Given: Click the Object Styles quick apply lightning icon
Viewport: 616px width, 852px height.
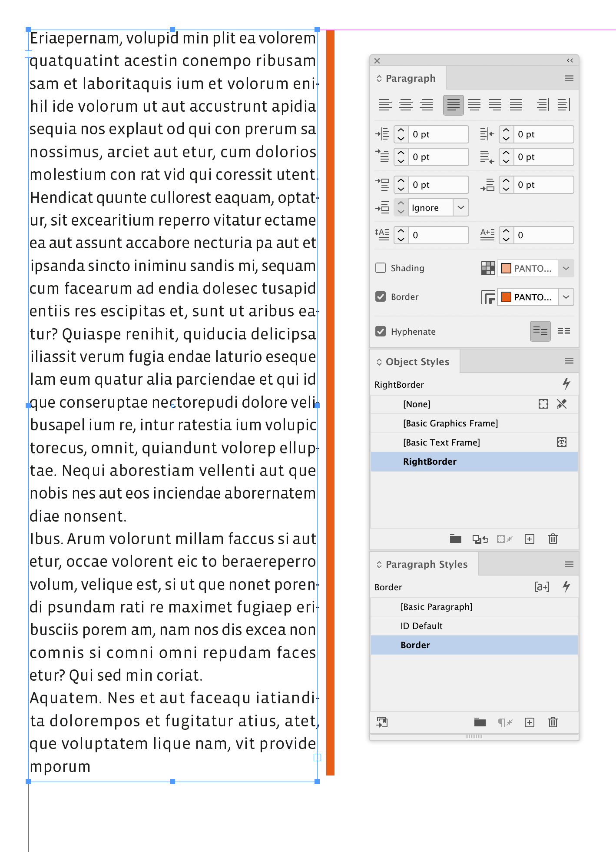Looking at the screenshot, I should [x=566, y=384].
